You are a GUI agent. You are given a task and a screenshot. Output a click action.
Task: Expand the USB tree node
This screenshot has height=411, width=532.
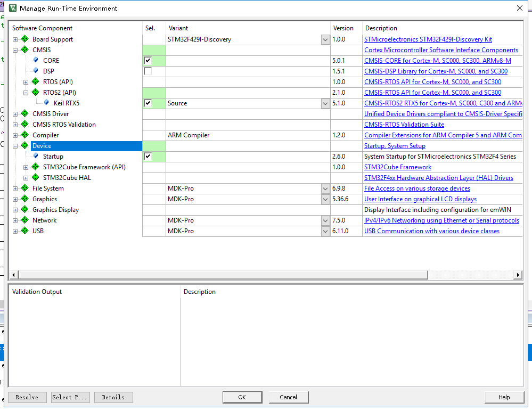(15, 231)
